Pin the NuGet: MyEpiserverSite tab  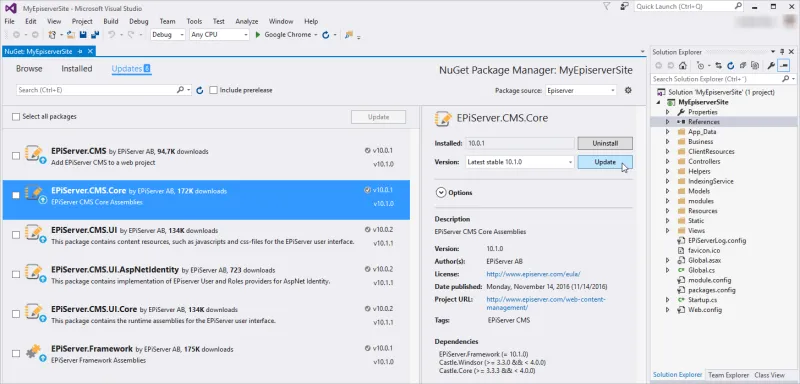tap(80, 52)
